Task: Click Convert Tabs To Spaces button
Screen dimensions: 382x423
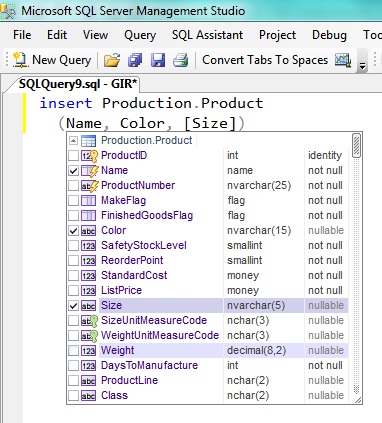Action: click(x=265, y=60)
